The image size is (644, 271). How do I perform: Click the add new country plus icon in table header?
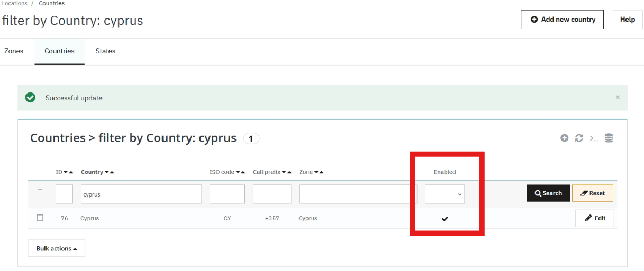point(565,138)
